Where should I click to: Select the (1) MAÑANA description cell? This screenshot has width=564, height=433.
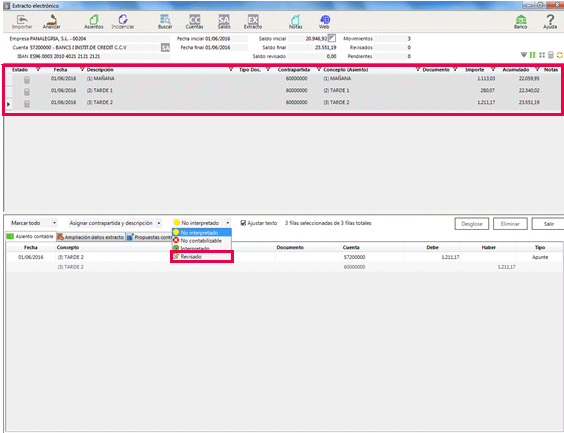coord(101,78)
